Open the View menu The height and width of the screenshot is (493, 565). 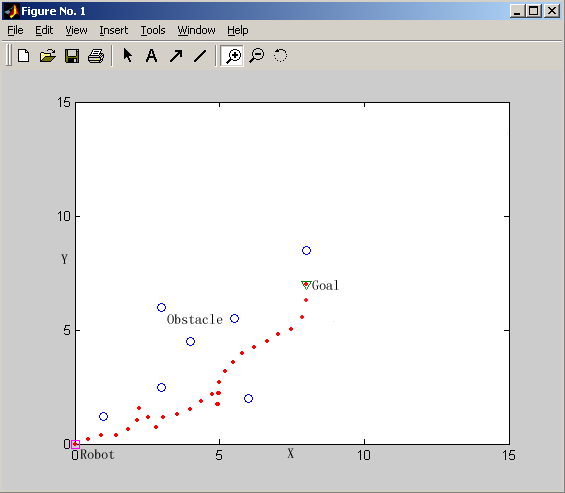tap(76, 30)
